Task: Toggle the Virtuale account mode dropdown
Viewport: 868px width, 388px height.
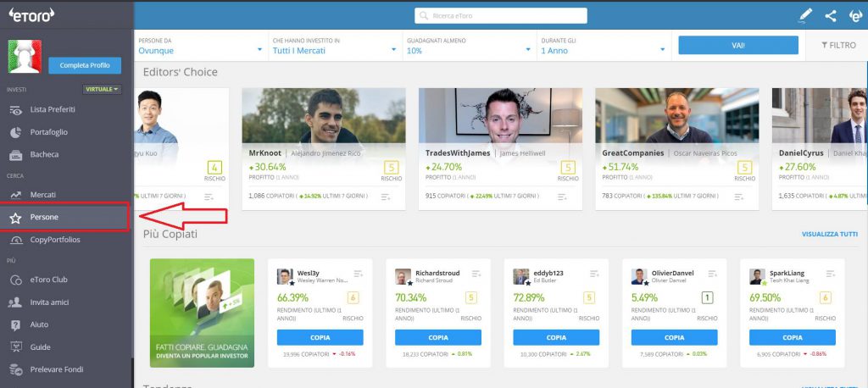Action: coord(103,89)
